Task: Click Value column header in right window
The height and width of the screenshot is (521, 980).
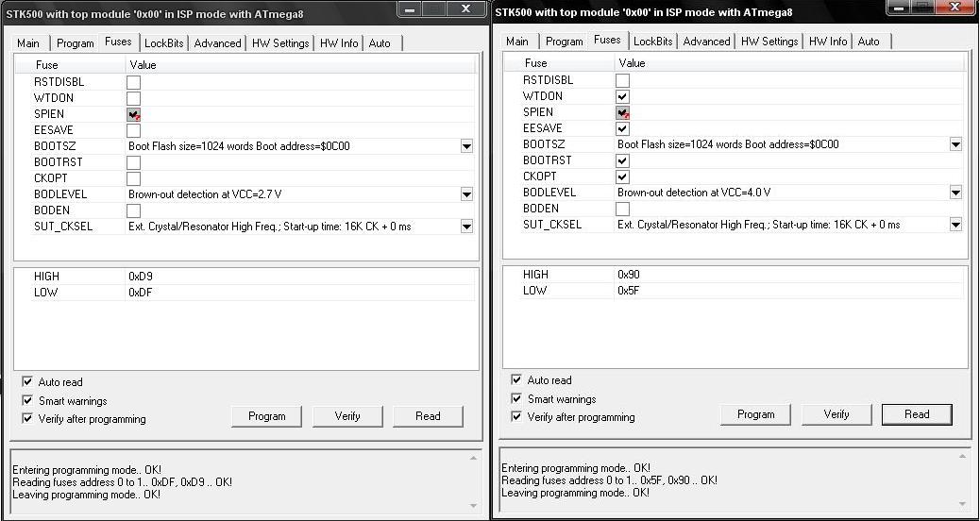Action: [790, 62]
